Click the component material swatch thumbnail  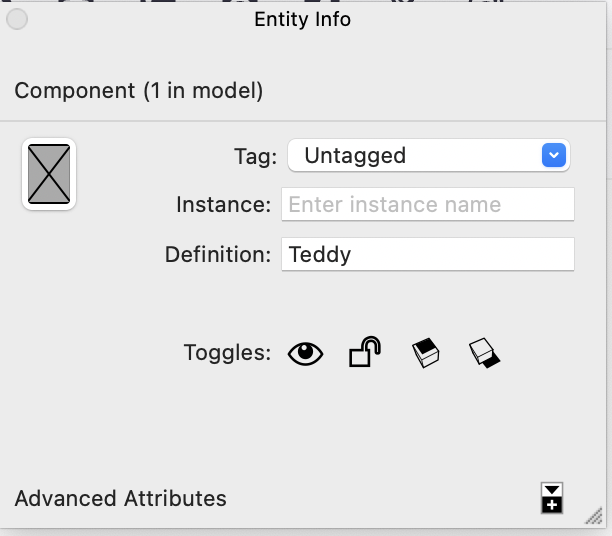tap(49, 174)
